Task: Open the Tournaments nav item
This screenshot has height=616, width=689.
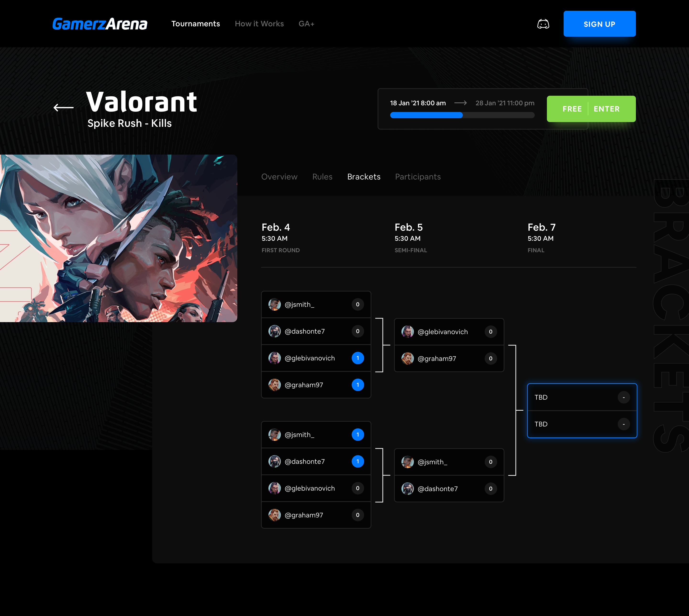Action: tap(196, 24)
